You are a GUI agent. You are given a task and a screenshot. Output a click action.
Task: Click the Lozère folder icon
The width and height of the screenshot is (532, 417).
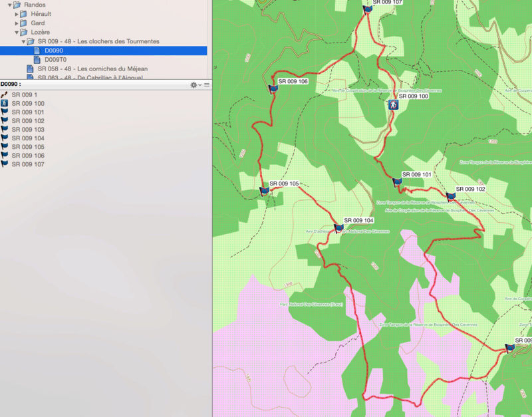click(x=24, y=32)
